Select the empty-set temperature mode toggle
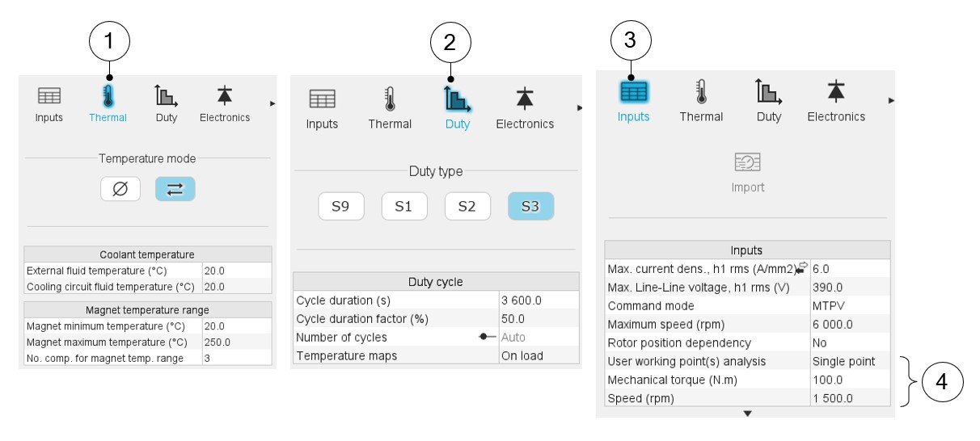The height and width of the screenshot is (441, 980). tap(120, 189)
